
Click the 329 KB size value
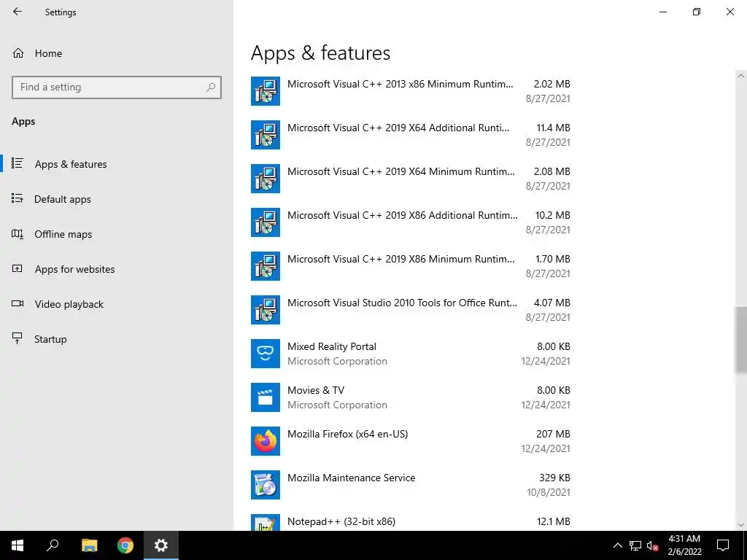pyautogui.click(x=554, y=478)
